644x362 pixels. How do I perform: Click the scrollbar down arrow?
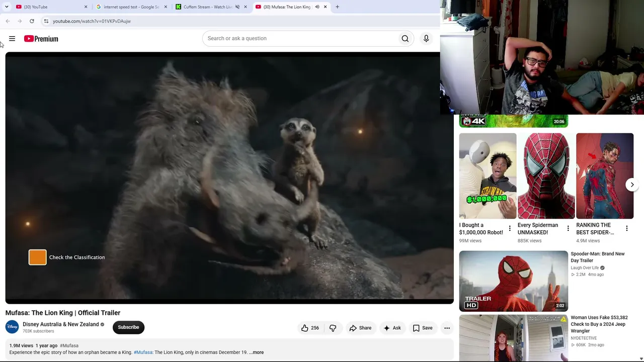tap(641, 358)
